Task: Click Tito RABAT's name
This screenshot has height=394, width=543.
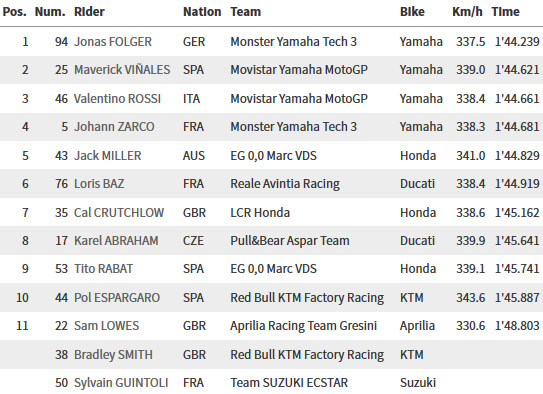Action: pos(103,269)
